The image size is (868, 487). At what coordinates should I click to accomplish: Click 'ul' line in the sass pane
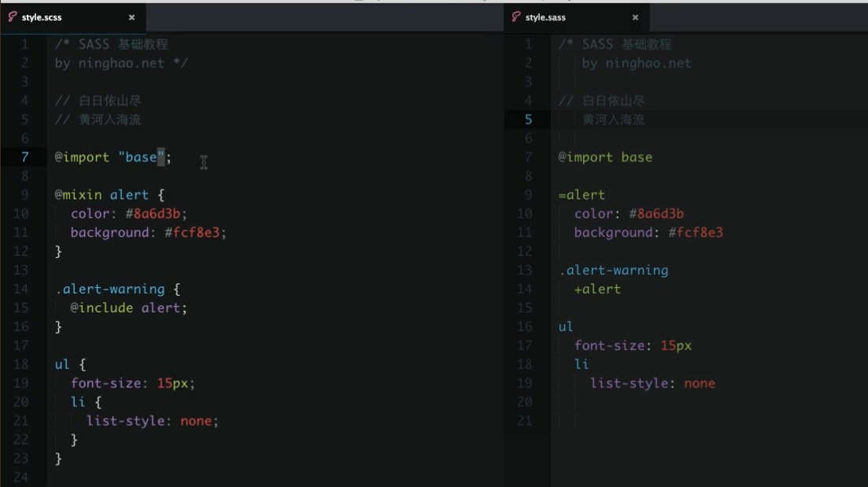(x=566, y=327)
